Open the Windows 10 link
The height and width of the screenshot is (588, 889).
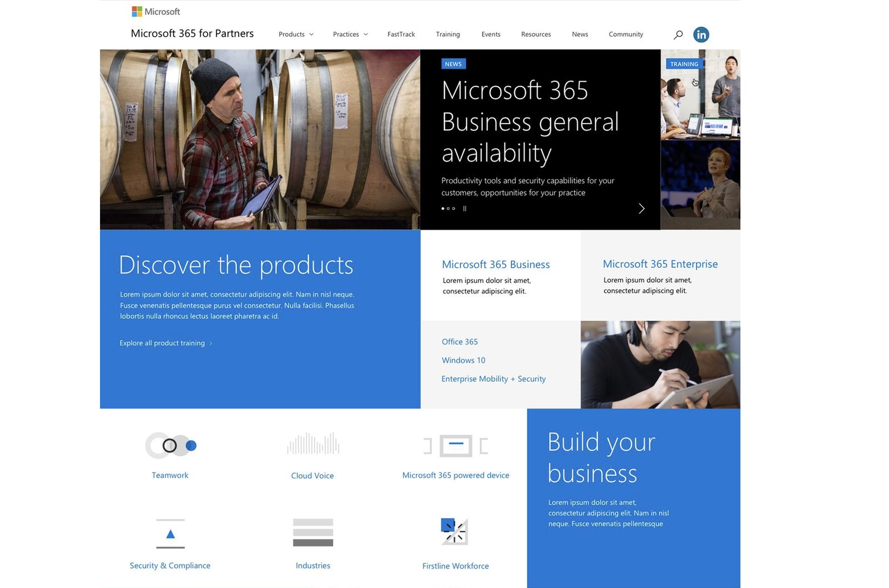tap(463, 360)
